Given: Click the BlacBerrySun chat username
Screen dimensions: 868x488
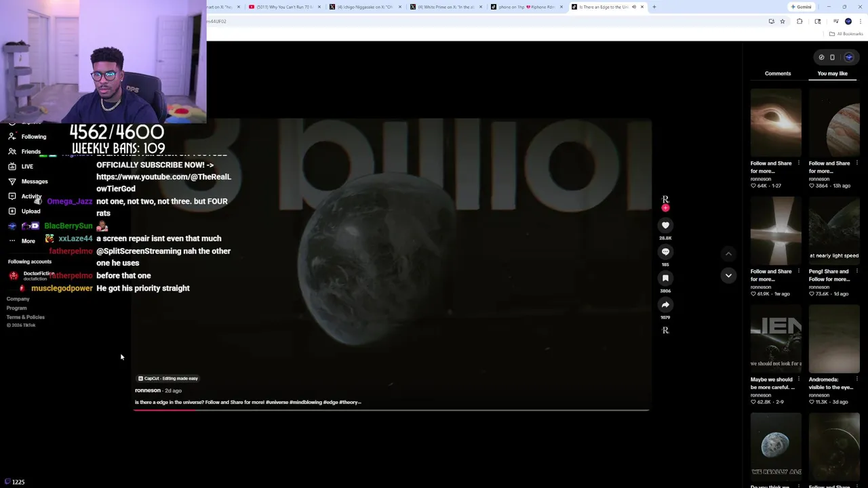Looking at the screenshot, I should (x=68, y=226).
